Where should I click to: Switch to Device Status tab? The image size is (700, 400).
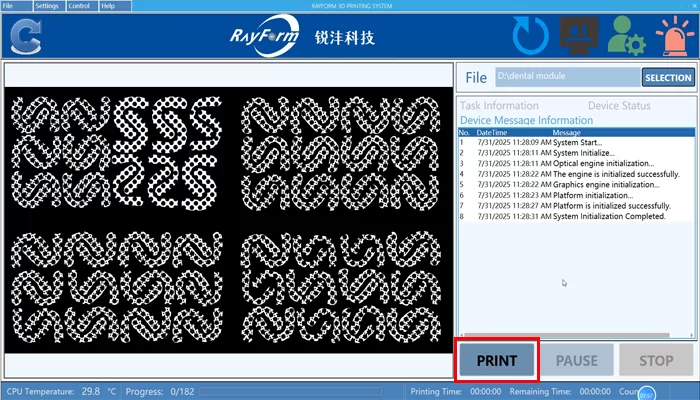[619, 106]
